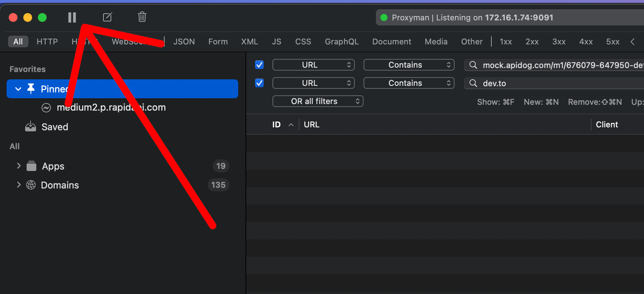The width and height of the screenshot is (644, 294).
Task: Select the All filter tab
Action: [18, 41]
